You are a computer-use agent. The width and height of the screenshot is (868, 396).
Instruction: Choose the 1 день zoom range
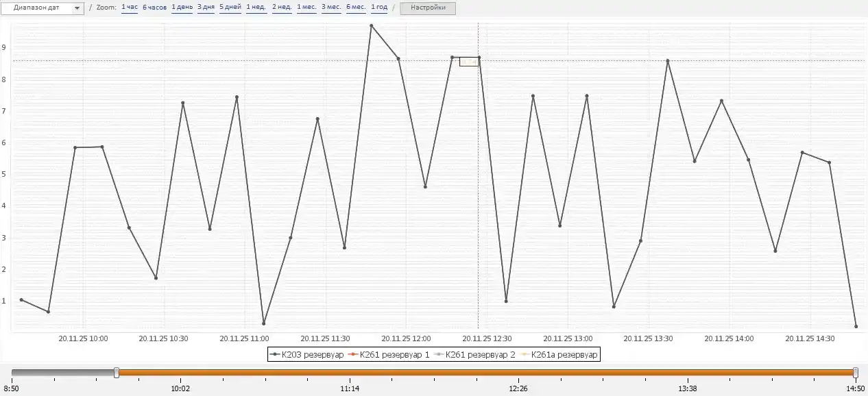coord(182,8)
